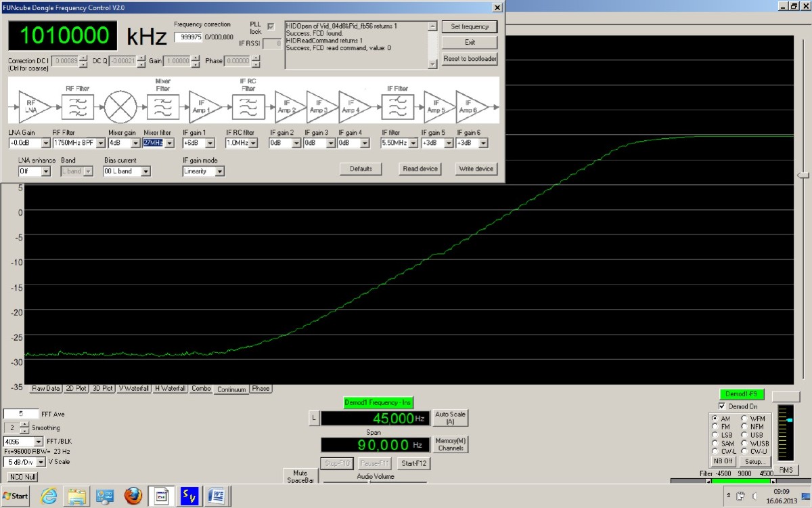Click the Write device button
The image size is (812, 508).
[476, 169]
